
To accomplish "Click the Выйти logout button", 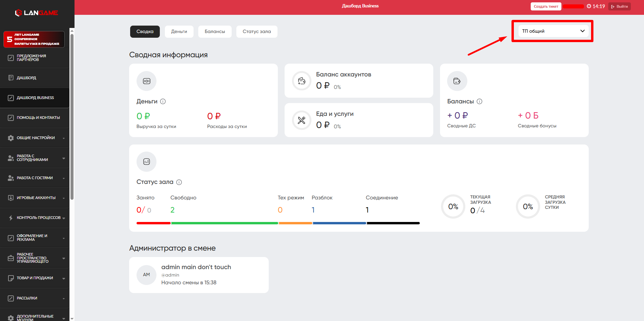I will tap(619, 6).
